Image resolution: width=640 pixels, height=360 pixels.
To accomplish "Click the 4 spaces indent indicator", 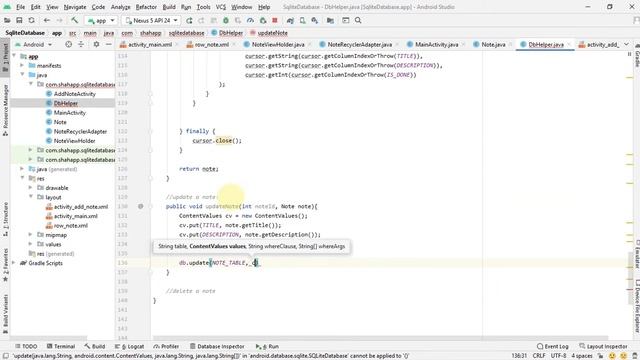I will [582, 356].
